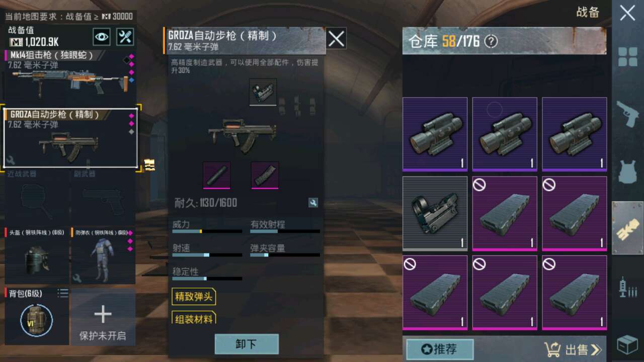Open the backpack list menu icon

tap(62, 293)
